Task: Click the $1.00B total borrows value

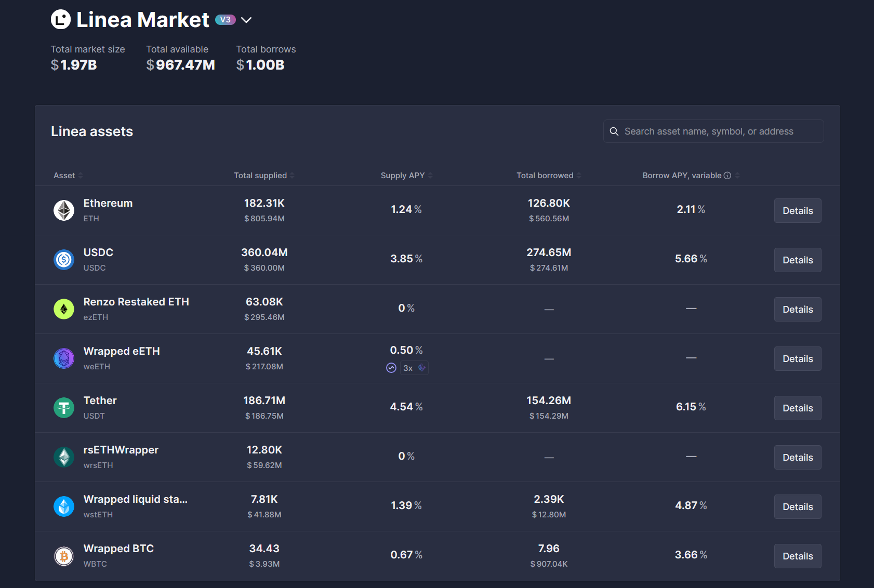Action: 260,65
